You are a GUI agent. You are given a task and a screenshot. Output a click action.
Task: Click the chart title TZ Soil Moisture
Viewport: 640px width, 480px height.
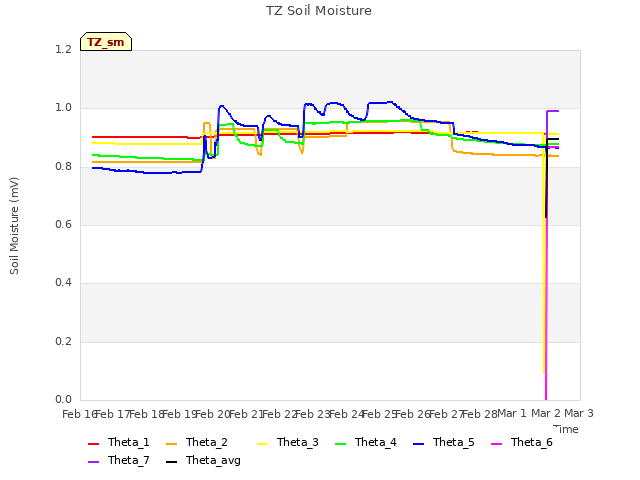tap(319, 11)
